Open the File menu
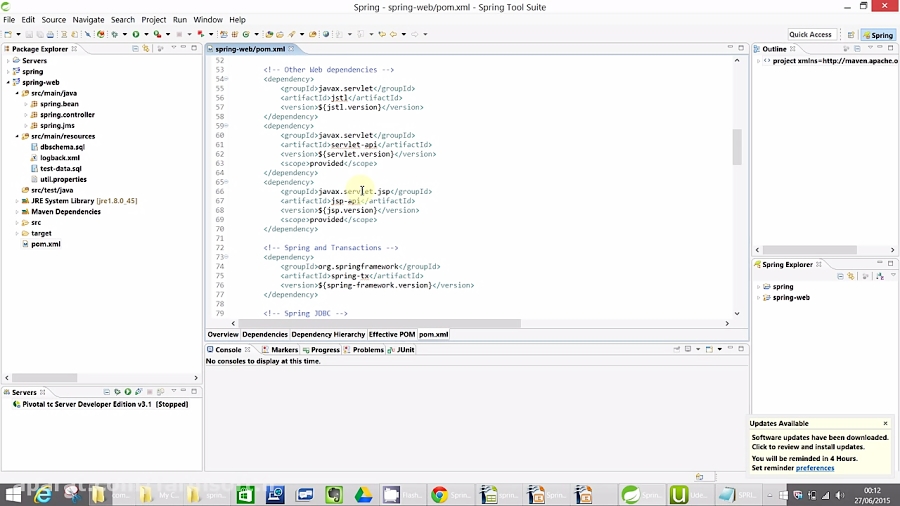Viewport: 900px width, 506px height. [9, 20]
